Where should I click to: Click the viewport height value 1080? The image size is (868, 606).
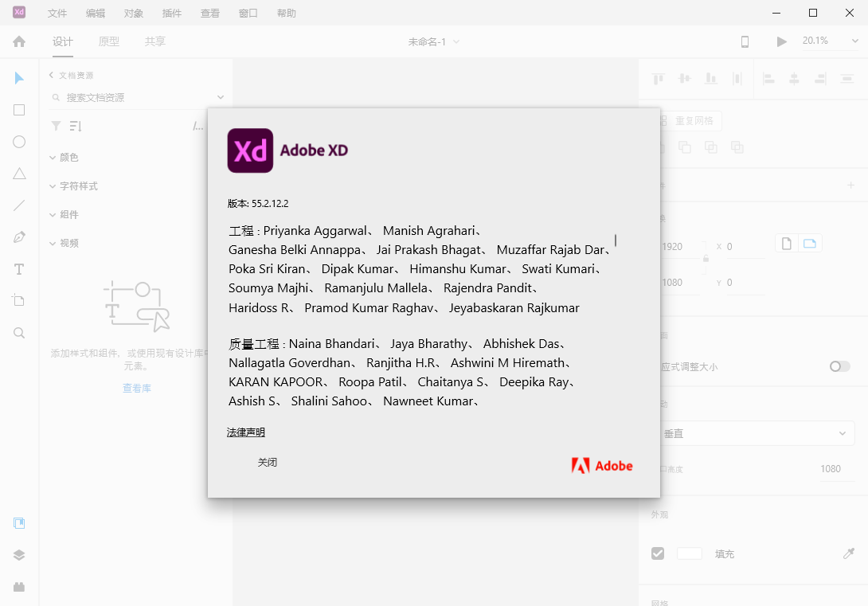(831, 469)
